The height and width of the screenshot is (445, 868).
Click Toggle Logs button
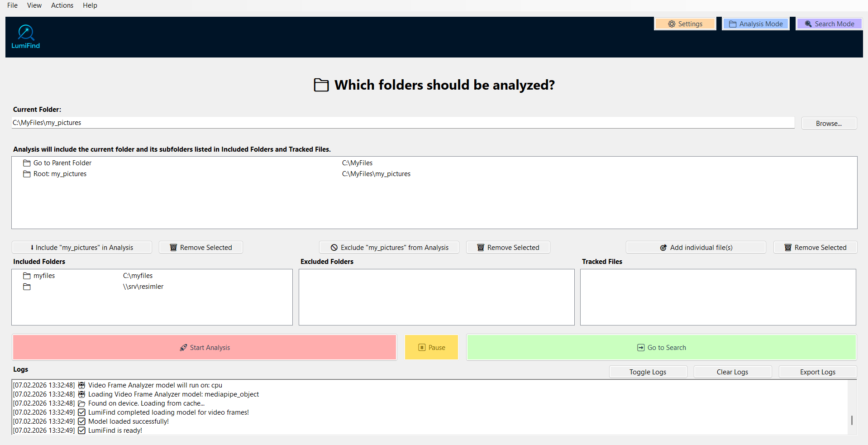point(648,372)
